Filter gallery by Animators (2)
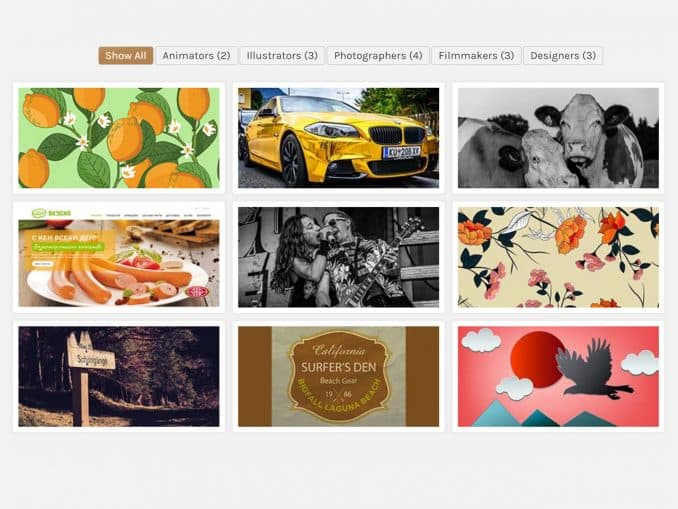This screenshot has height=509, width=678. tap(196, 56)
